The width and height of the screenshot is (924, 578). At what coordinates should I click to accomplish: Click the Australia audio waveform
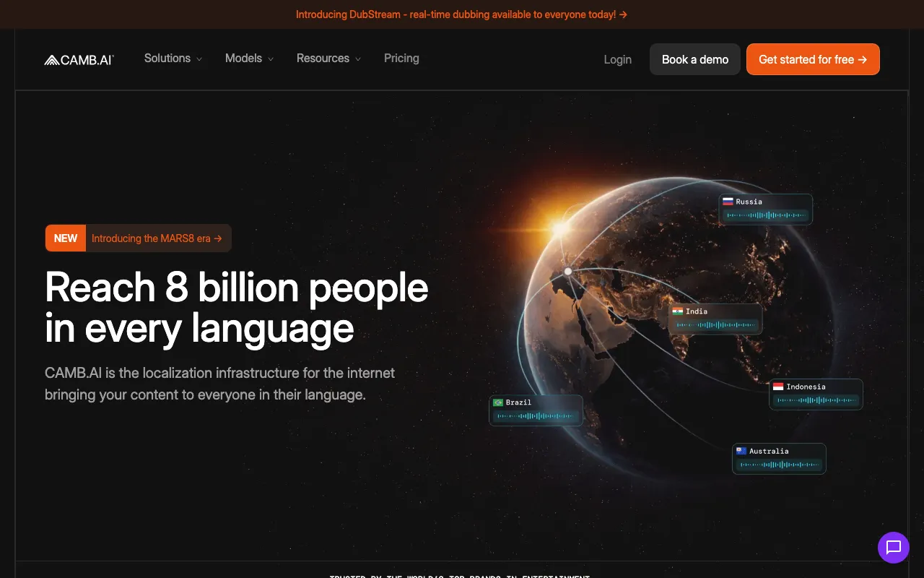(x=780, y=465)
